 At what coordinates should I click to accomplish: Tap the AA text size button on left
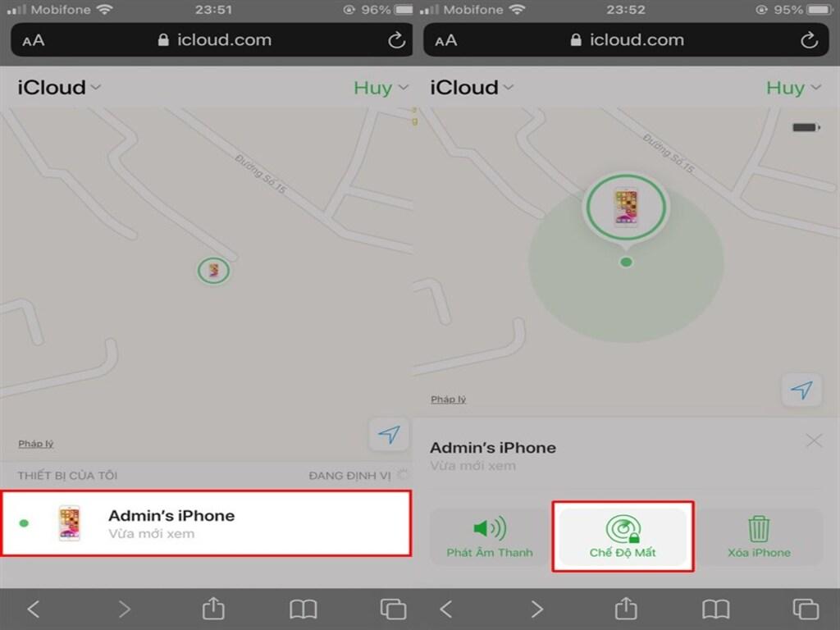tap(33, 41)
